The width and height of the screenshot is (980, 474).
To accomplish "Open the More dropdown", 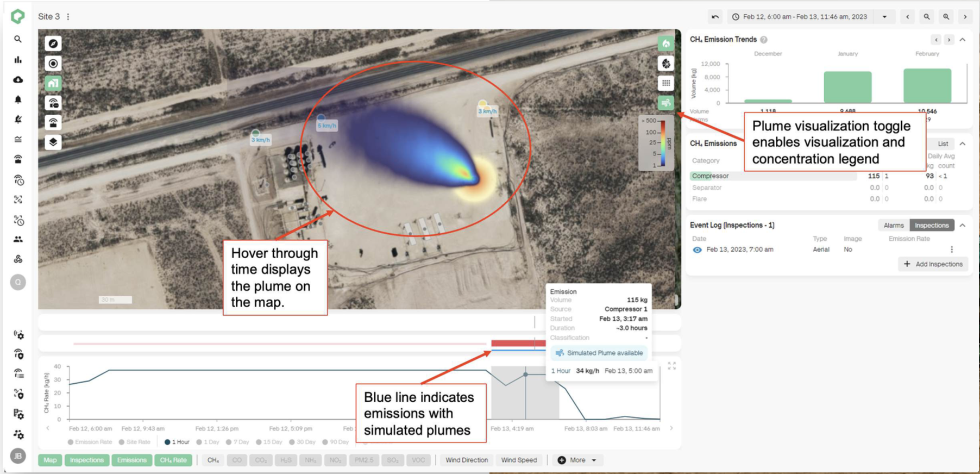I will pos(577,460).
